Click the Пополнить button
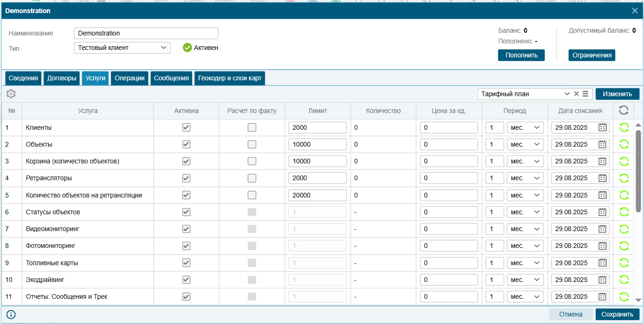This screenshot has width=644, height=324. (521, 55)
